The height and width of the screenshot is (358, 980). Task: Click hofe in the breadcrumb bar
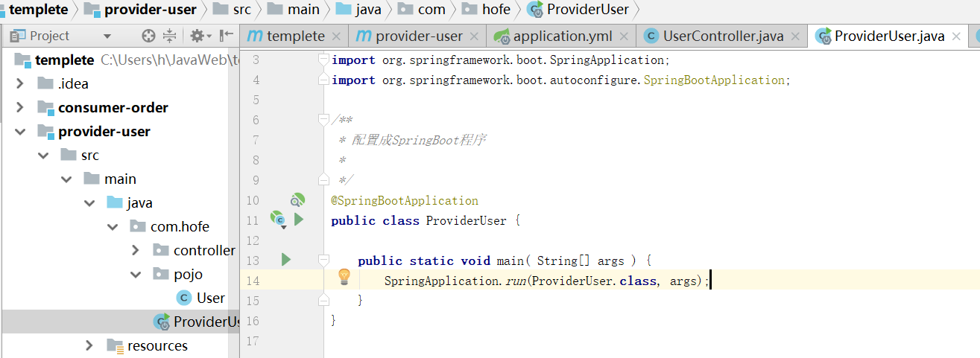496,10
